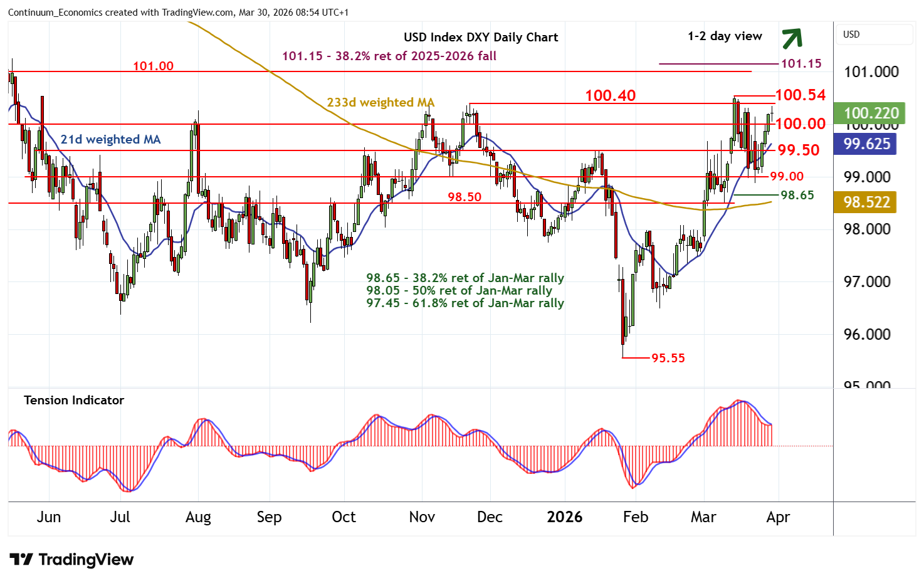This screenshot has height=583, width=924.
Task: Open the USD currency selector box
Action: [x=874, y=34]
